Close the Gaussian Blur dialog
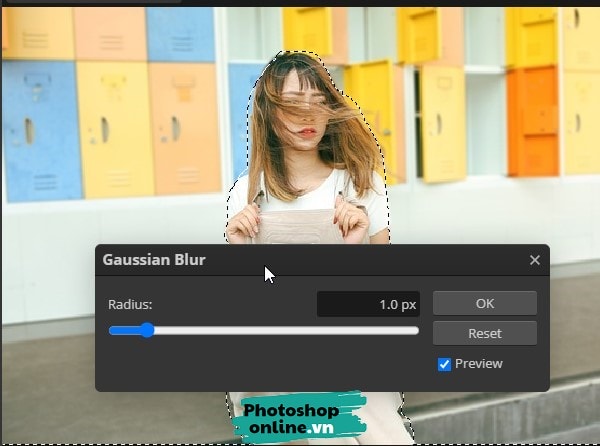The height and width of the screenshot is (446, 600). point(534,260)
